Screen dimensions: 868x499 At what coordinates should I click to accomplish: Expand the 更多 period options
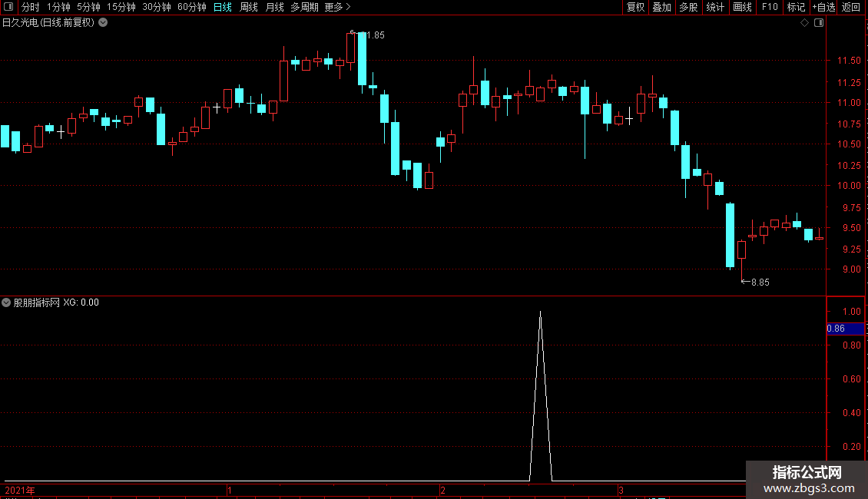(337, 7)
